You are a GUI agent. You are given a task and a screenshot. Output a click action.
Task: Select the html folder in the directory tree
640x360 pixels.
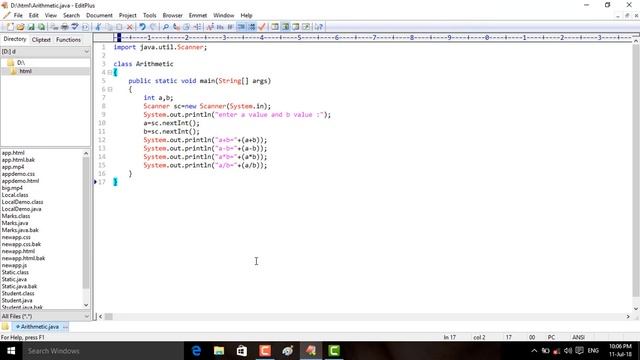coord(25,71)
